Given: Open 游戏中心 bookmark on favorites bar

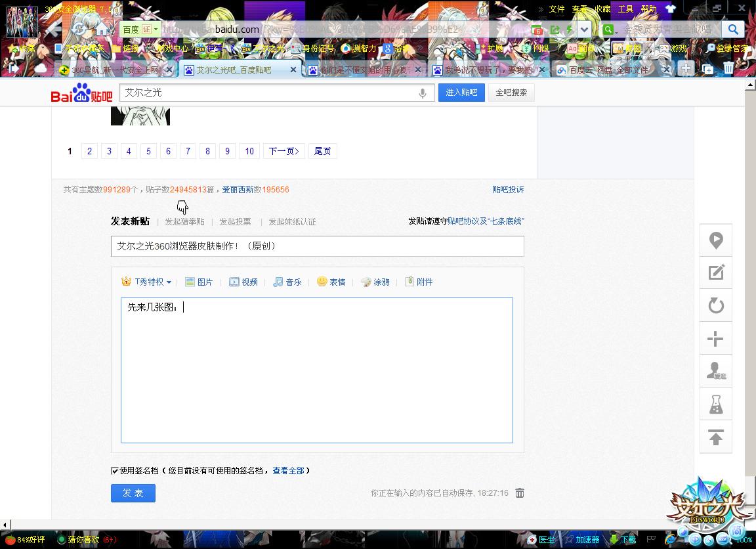Looking at the screenshot, I should (167, 48).
